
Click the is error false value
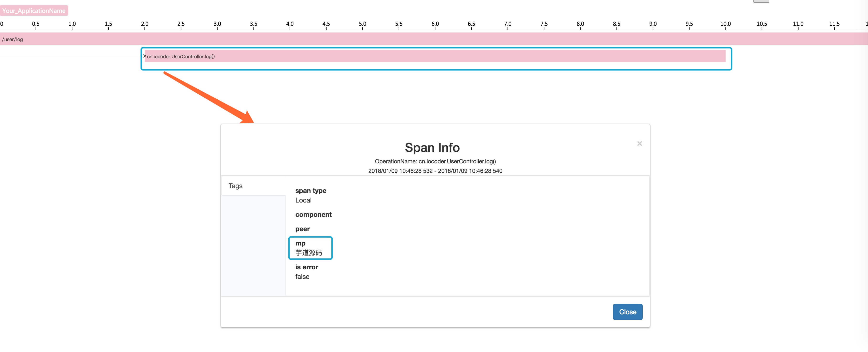(302, 277)
